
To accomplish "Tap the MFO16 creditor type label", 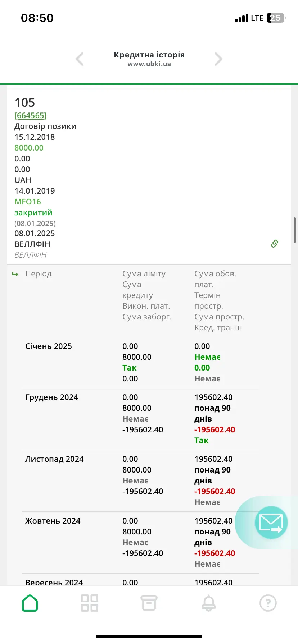I will tap(28, 202).
